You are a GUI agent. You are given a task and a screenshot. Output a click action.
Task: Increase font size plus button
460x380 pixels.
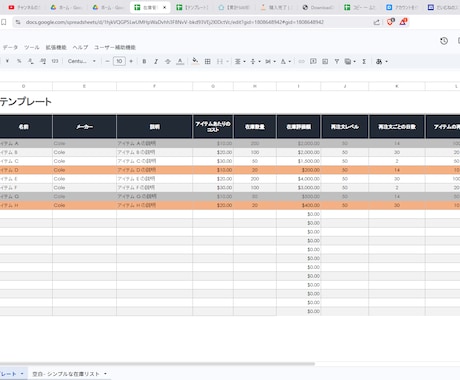pos(131,61)
